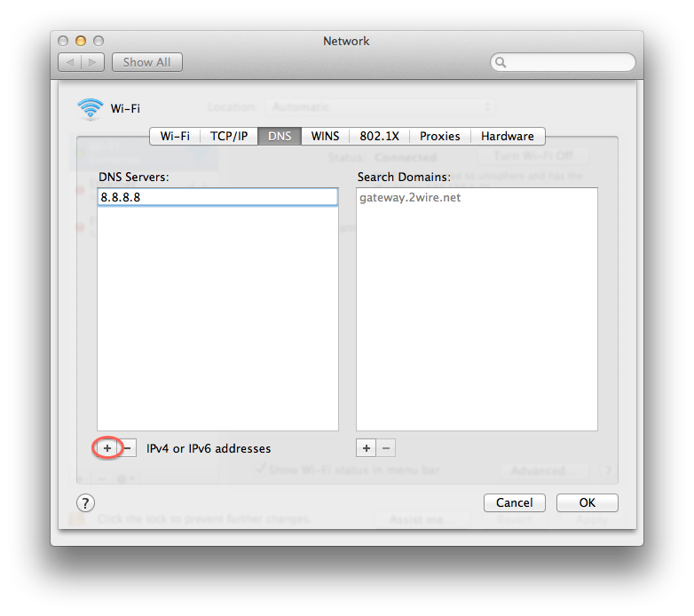Open help with question mark button
The height and width of the screenshot is (616, 694).
click(85, 503)
